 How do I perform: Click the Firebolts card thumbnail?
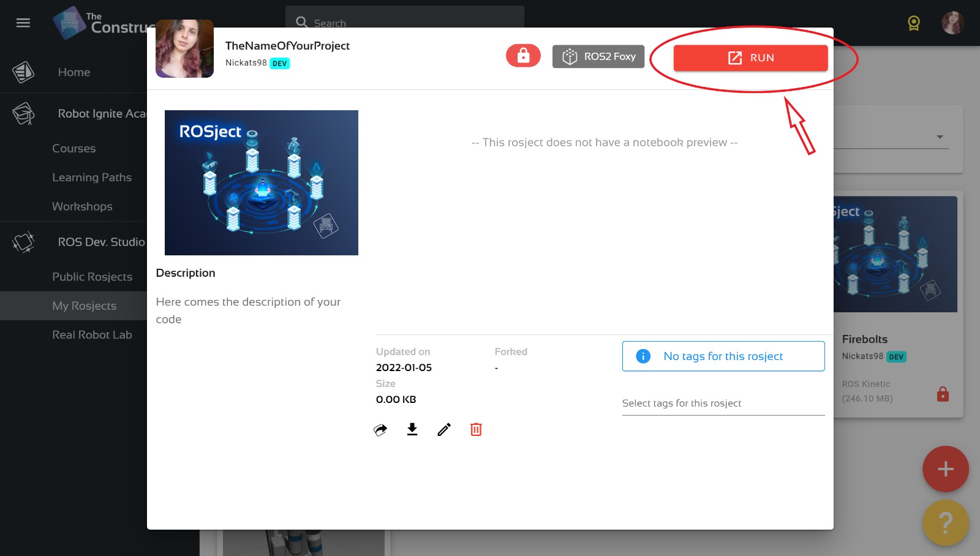[895, 254]
